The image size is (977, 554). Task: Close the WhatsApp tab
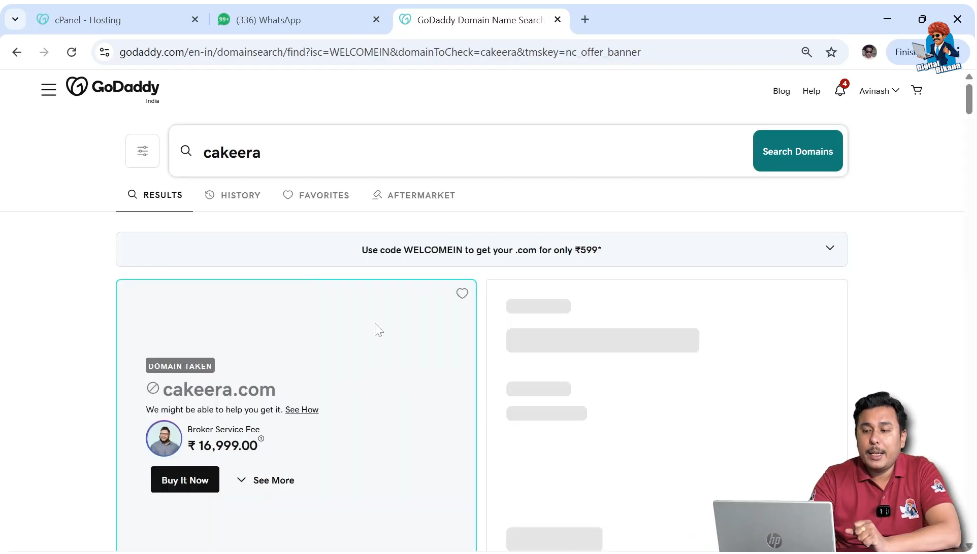376,19
